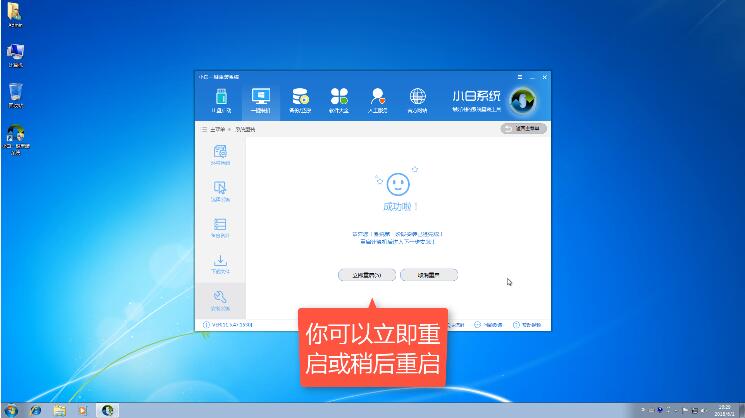
Task: Select the first sidebar system detection icon
Action: 220,154
